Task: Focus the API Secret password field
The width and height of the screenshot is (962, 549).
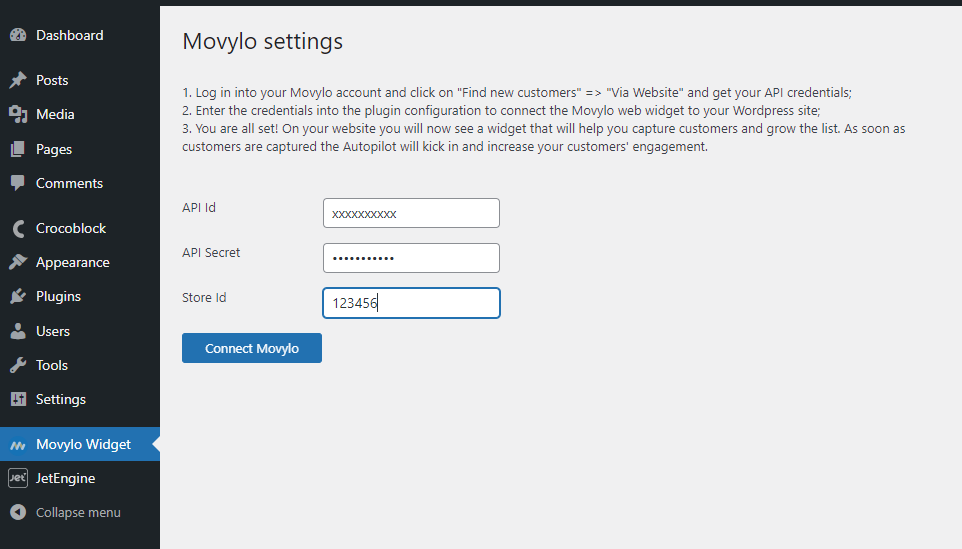Action: coord(411,258)
